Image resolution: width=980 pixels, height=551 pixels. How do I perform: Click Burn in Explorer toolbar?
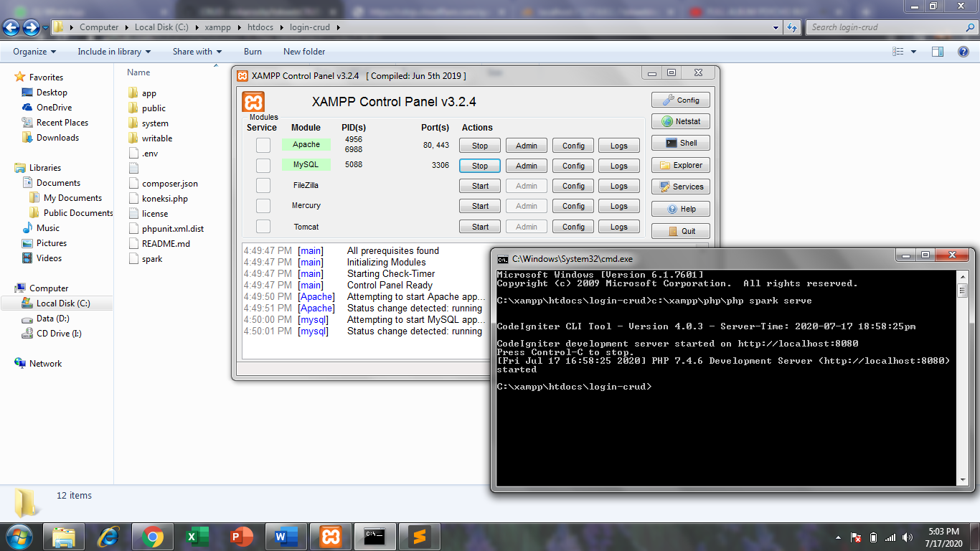[x=253, y=52]
